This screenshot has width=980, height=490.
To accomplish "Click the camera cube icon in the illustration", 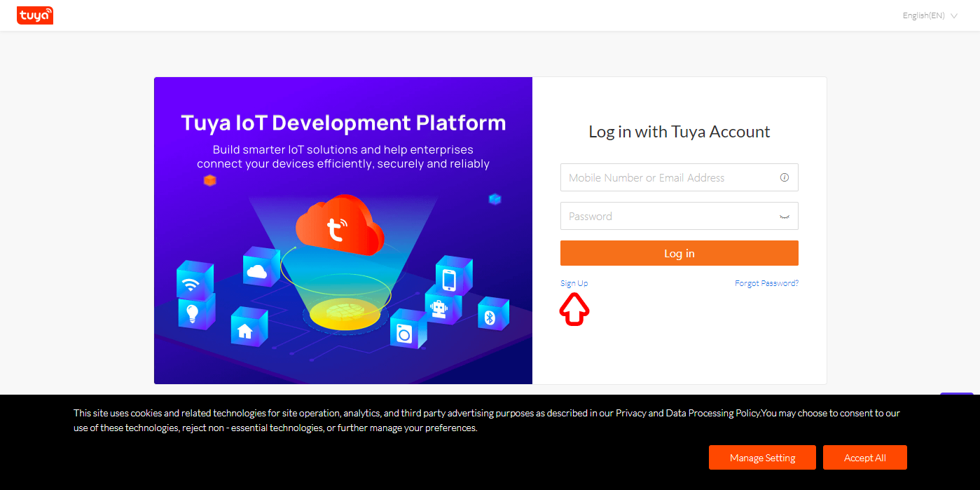I will point(404,334).
